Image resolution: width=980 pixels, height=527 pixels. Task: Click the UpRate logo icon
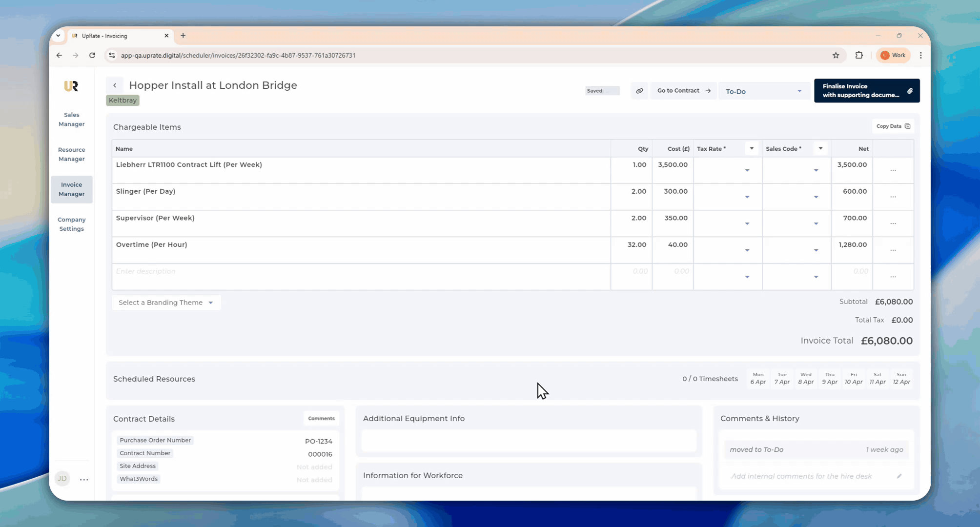(71, 86)
